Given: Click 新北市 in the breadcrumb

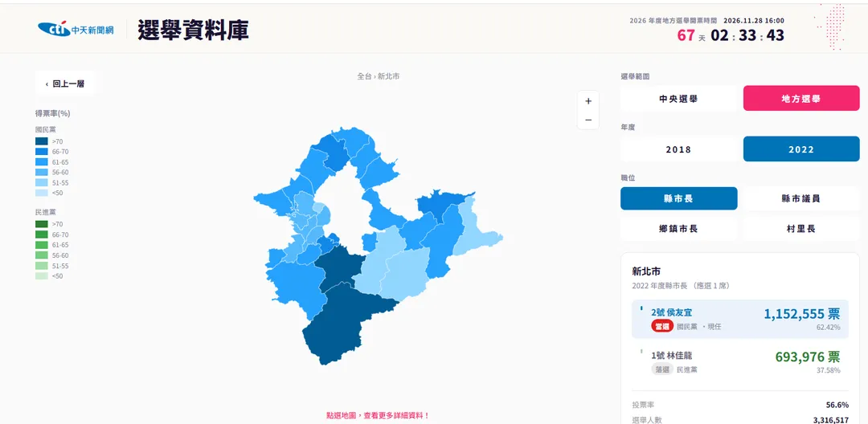Looking at the screenshot, I should [389, 76].
